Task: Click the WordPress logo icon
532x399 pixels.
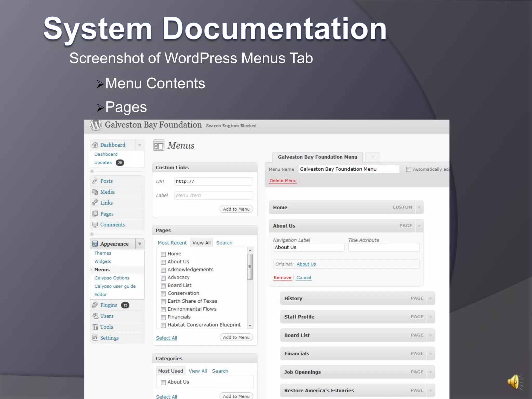Action: (x=96, y=125)
